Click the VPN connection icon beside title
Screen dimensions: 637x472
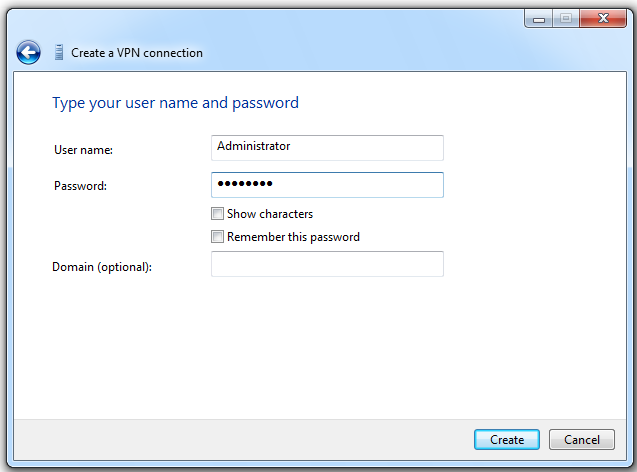point(58,53)
